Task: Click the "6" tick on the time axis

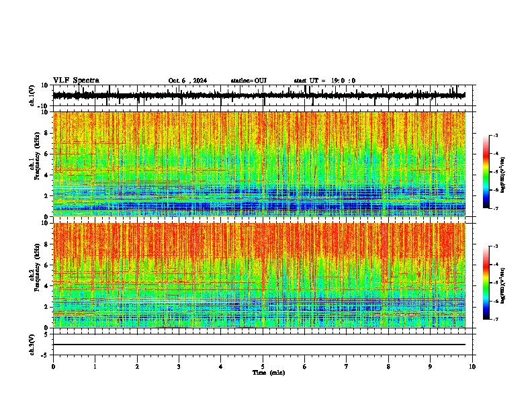Action: (305, 367)
